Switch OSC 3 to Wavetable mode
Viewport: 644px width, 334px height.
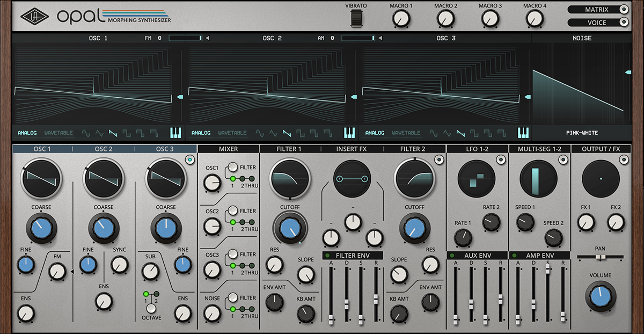tap(406, 133)
